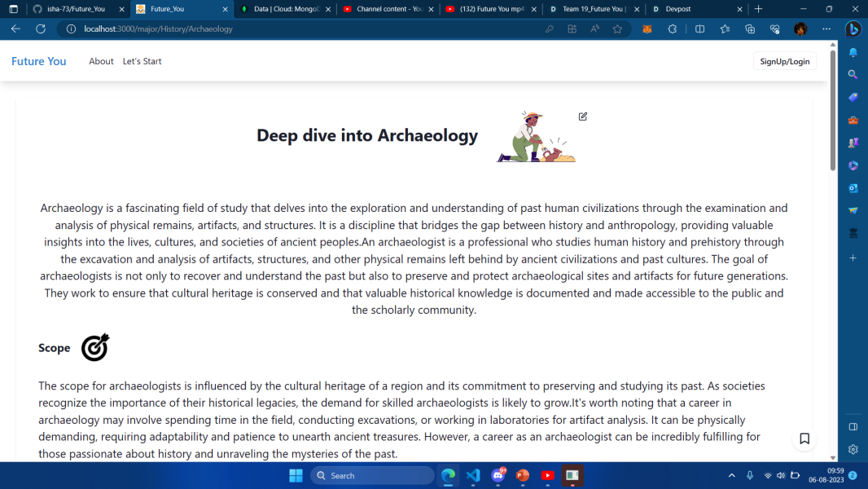This screenshot has width=868, height=489.
Task: Click the site information icon in address bar
Action: [x=71, y=29]
